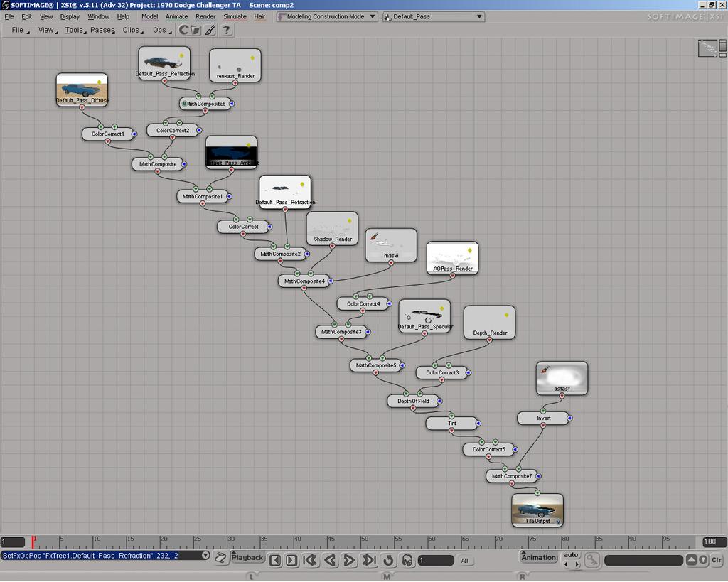Viewport: 728px width, 582px height.
Task: Select the FileOutput node thumbnail
Action: click(x=537, y=510)
